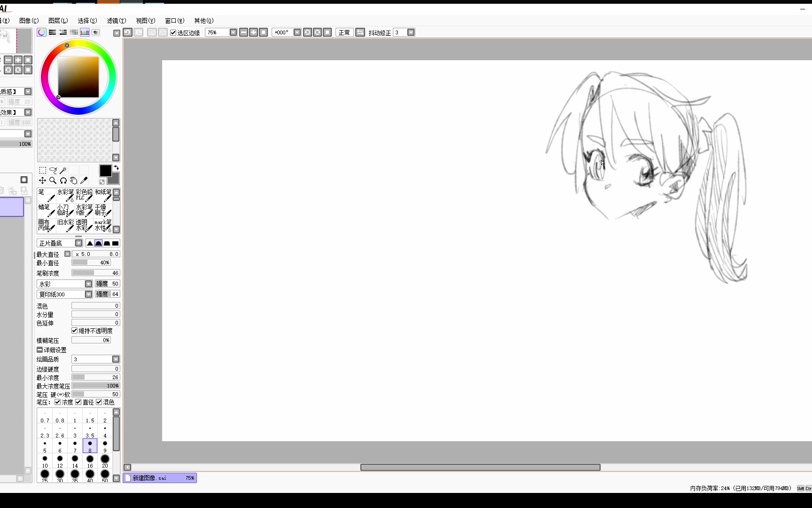
Task: Select the move tool
Action: (x=43, y=181)
